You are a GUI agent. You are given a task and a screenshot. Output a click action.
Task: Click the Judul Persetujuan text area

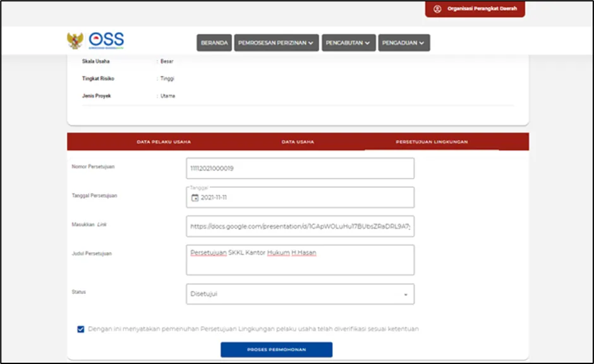pos(300,260)
